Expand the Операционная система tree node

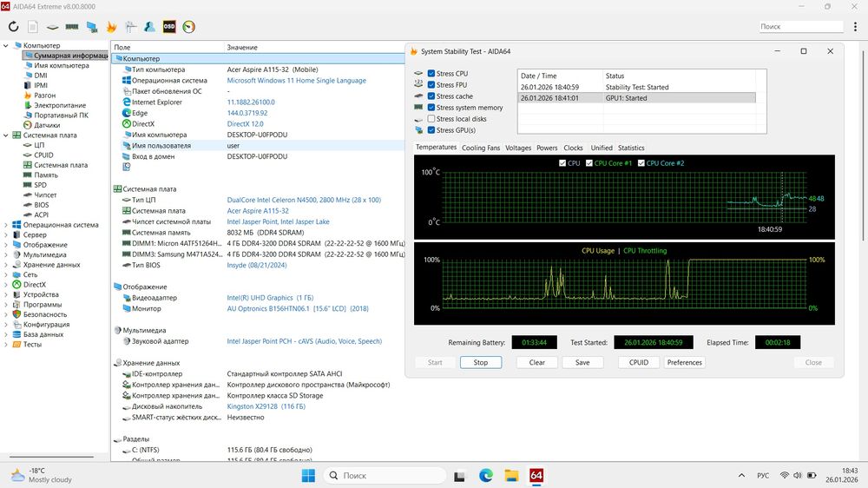pyautogui.click(x=6, y=225)
